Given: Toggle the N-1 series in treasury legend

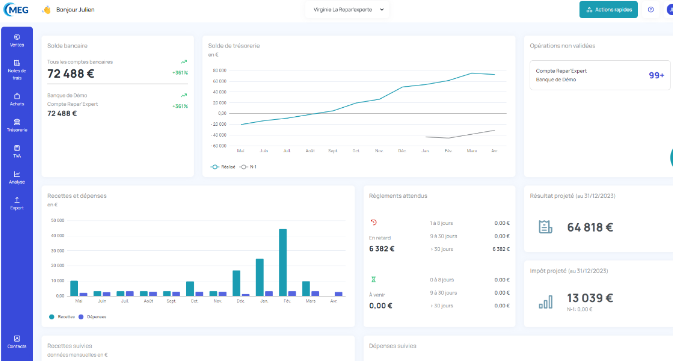Looking at the screenshot, I should tap(248, 167).
